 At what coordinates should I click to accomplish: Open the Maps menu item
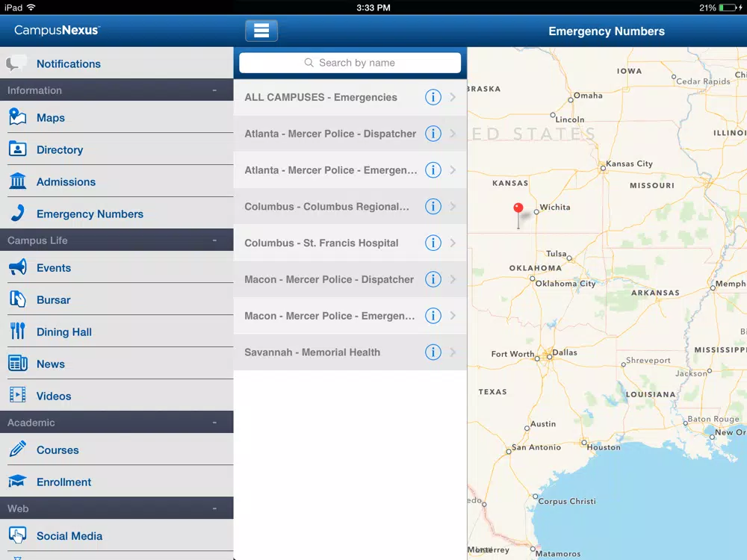(x=117, y=117)
